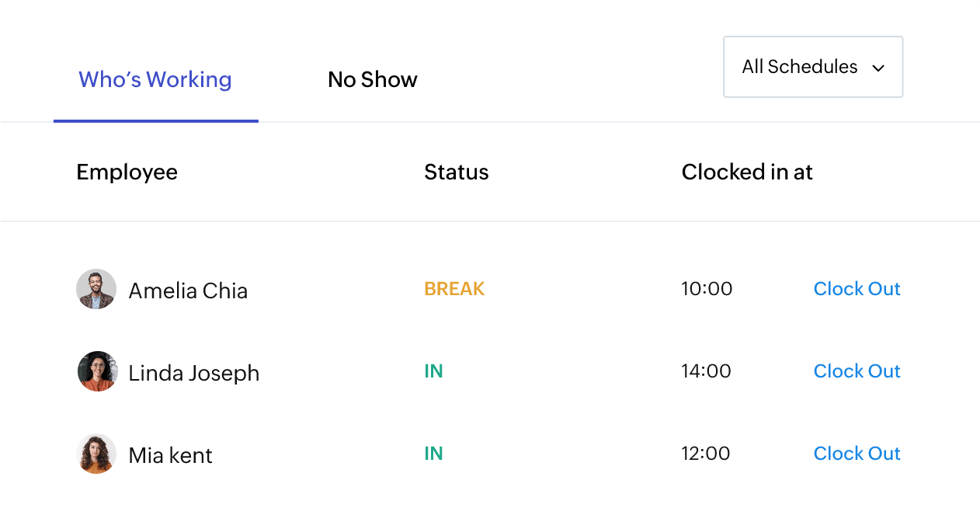Click Mia kent's profile avatar
The height and width of the screenshot is (522, 980).
click(96, 453)
